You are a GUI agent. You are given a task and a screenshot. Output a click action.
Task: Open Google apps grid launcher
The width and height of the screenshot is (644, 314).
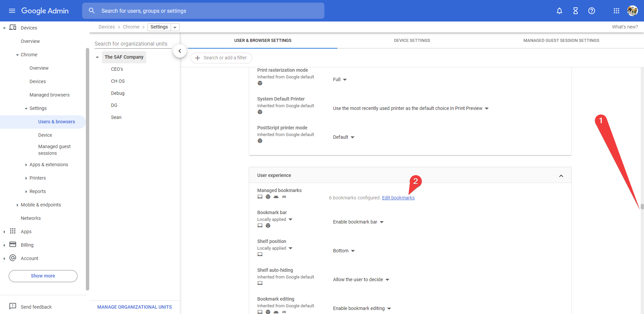pyautogui.click(x=616, y=11)
